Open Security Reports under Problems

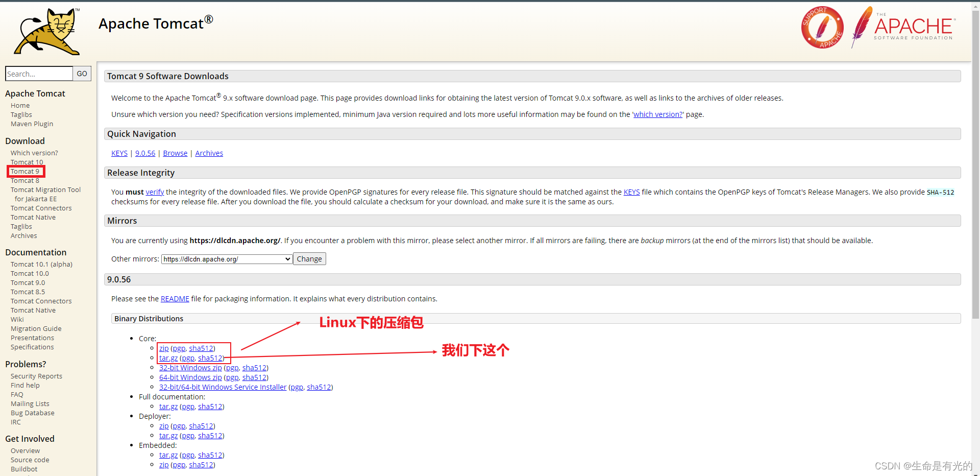pyautogui.click(x=36, y=376)
